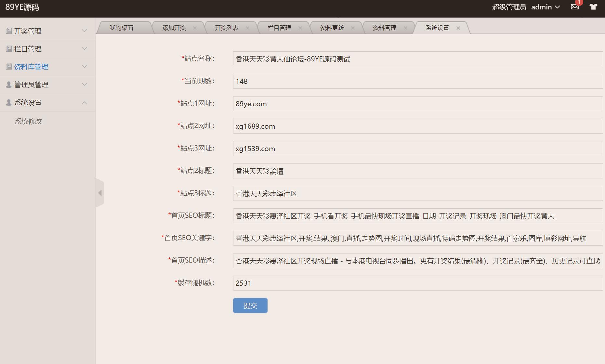Focus the 首页SEO标题 input field
The width and height of the screenshot is (605, 364).
[418, 216]
